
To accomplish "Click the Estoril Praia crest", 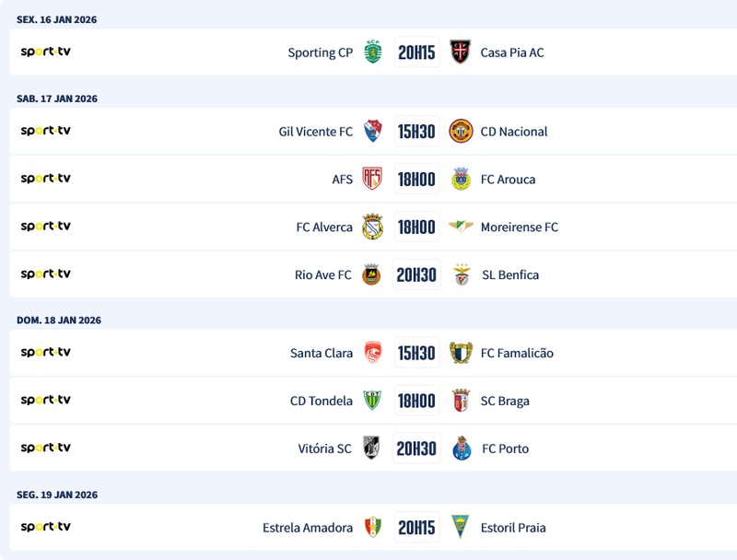I will click(461, 528).
